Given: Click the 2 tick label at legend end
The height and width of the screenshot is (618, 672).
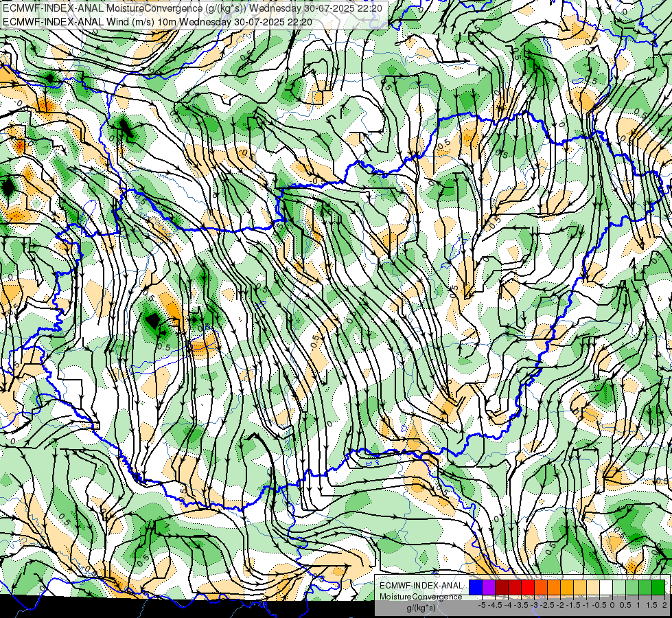Looking at the screenshot, I should click(664, 605).
